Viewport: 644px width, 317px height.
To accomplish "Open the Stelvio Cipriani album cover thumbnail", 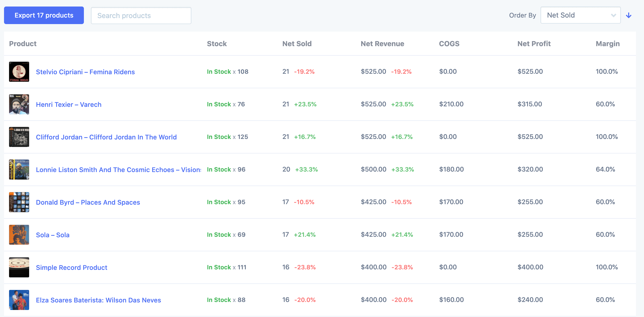I will pos(19,72).
